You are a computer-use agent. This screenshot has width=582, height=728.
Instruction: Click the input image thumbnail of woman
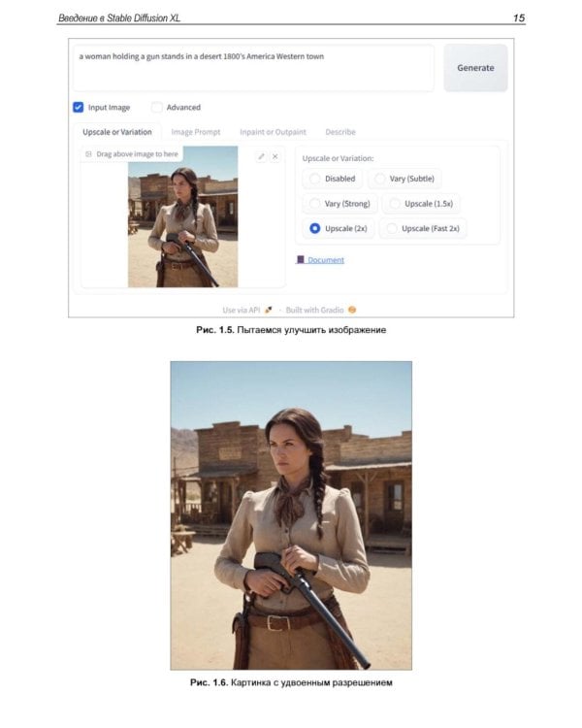click(x=183, y=216)
